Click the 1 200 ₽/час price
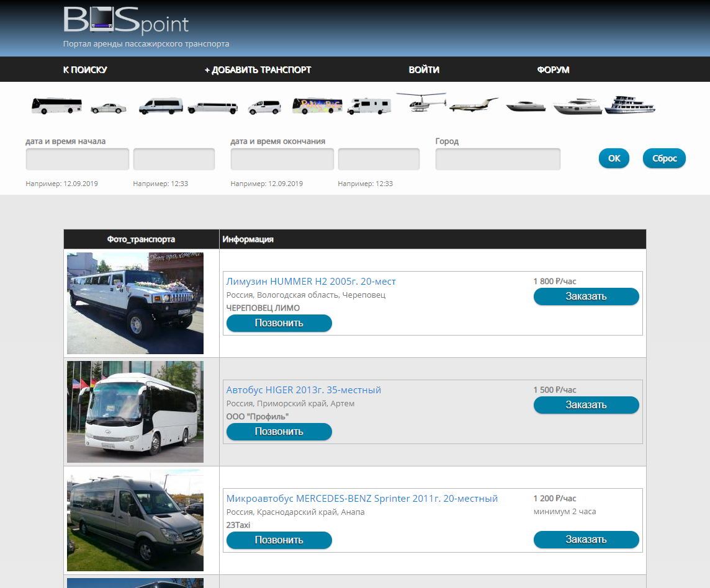This screenshot has height=588, width=710. 555,499
